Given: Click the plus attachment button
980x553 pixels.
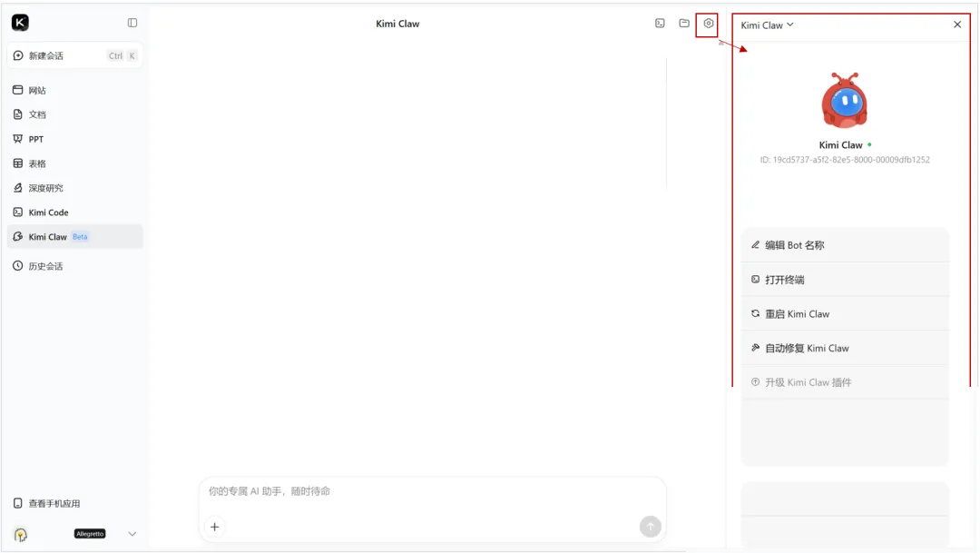Looking at the screenshot, I should (x=214, y=527).
